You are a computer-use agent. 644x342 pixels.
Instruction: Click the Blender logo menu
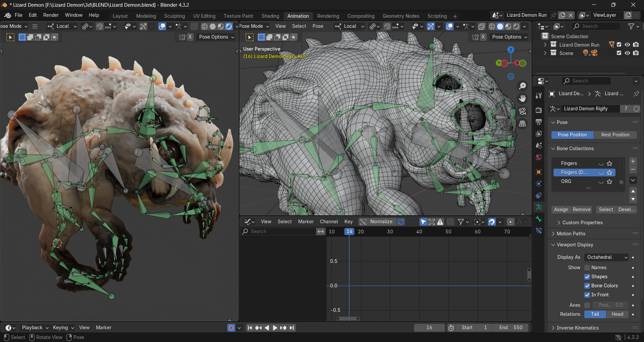(x=7, y=15)
